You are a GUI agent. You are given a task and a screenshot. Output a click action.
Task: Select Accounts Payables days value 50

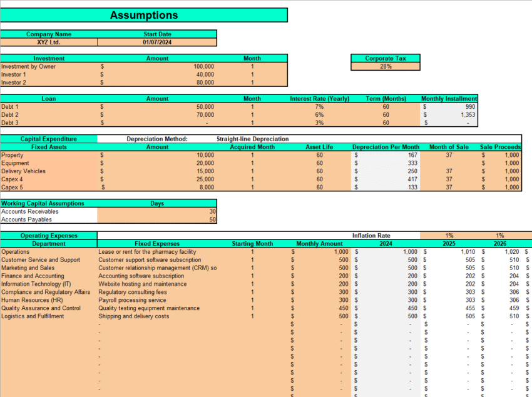pos(156,219)
